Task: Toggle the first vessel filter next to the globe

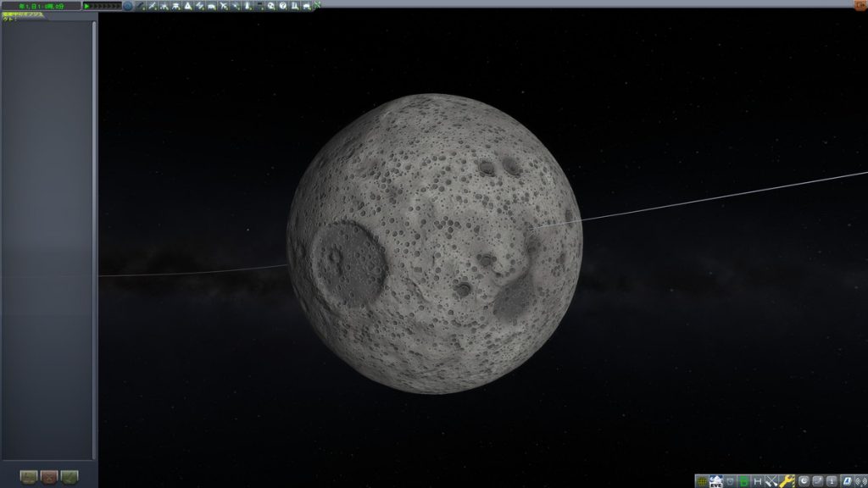Action: [141, 6]
